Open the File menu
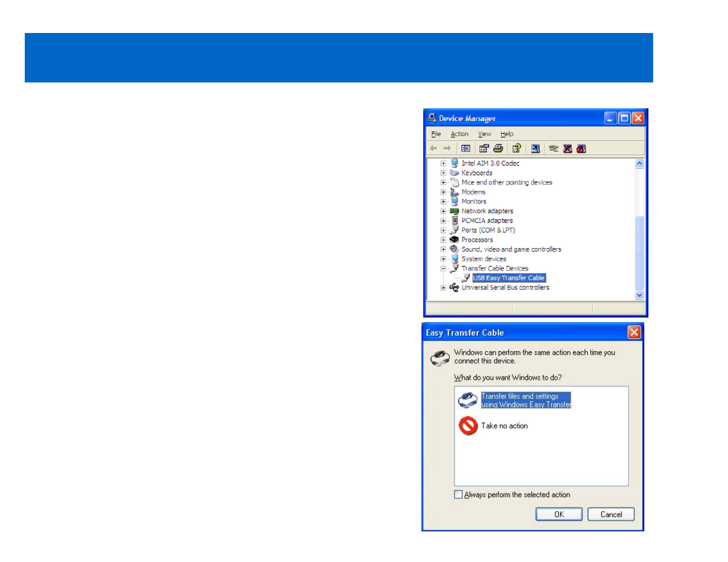The width and height of the screenshot is (728, 562). pos(436,134)
